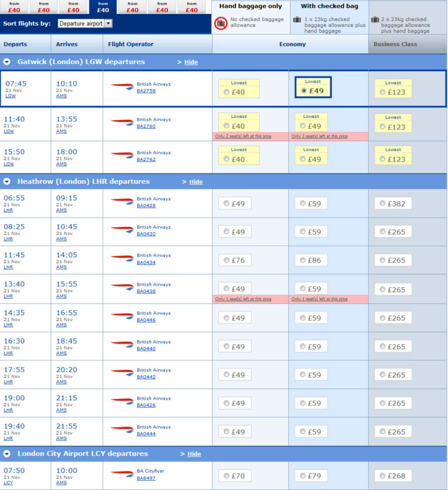Select £40 hand baggage fare for 15:50 flight
This screenshot has width=448, height=490.
click(x=226, y=159)
